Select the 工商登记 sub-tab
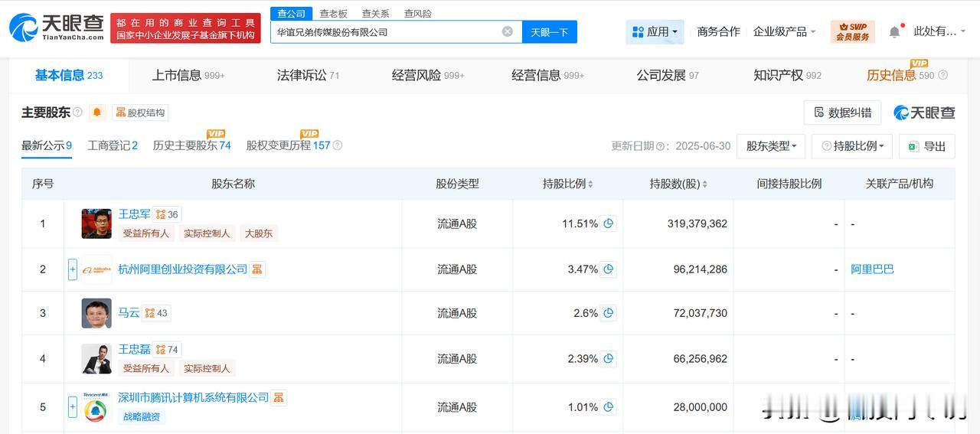Viewport: 980px width, 434px height. (113, 145)
